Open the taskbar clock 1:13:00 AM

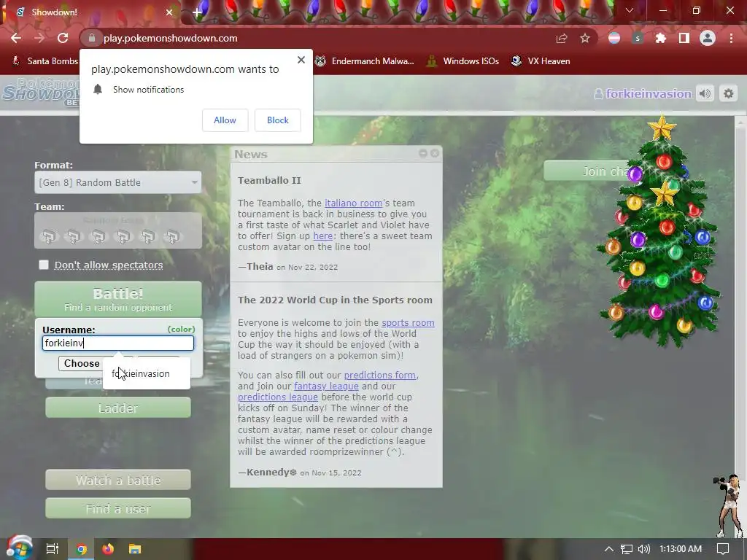(681, 549)
